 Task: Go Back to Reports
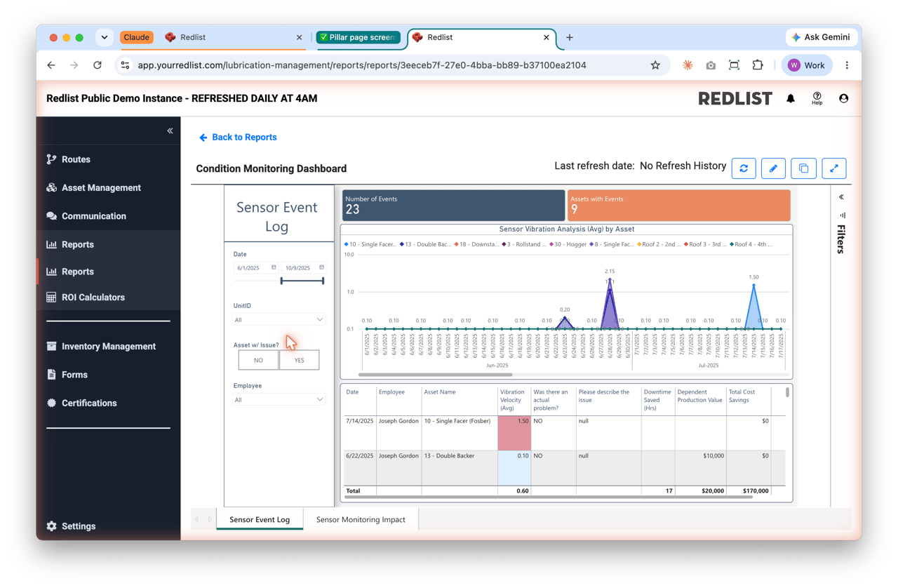click(238, 138)
